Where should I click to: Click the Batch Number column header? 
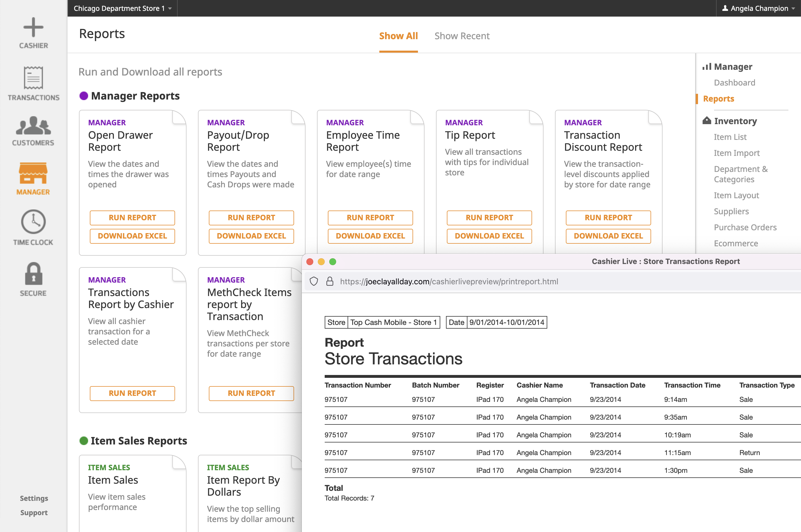(435, 385)
